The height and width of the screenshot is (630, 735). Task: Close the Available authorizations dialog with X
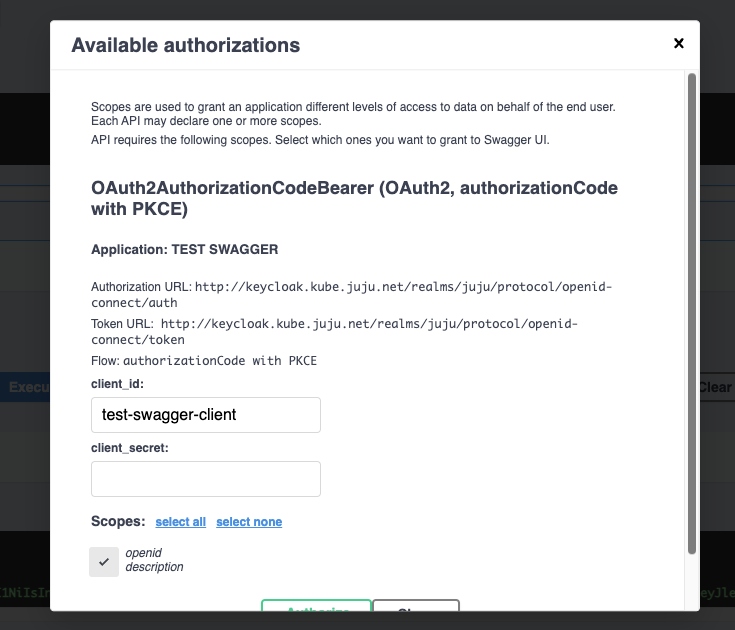(678, 44)
